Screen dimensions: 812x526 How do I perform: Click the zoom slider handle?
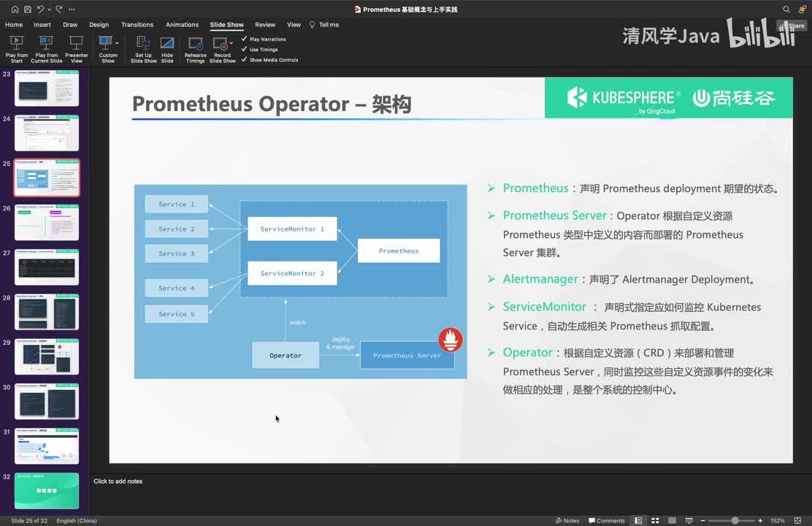[x=735, y=521]
